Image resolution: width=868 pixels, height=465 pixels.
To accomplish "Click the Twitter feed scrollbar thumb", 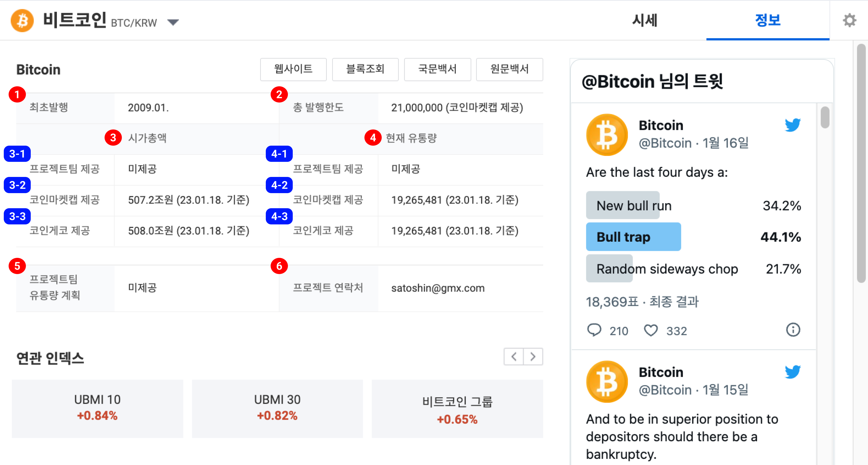I will (825, 117).
